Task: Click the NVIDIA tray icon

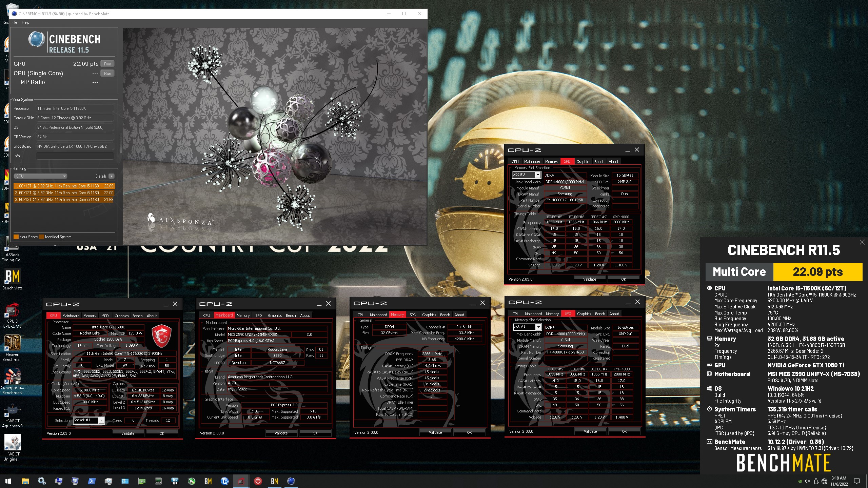Action: (800, 481)
